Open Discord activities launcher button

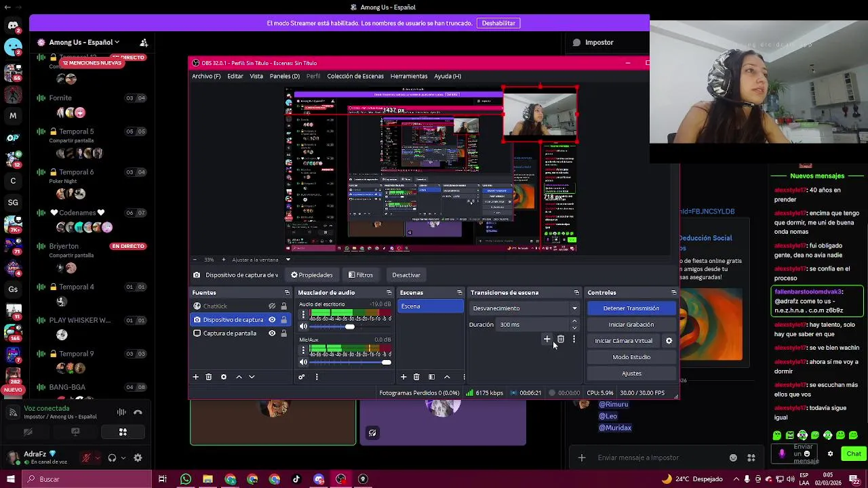[123, 432]
